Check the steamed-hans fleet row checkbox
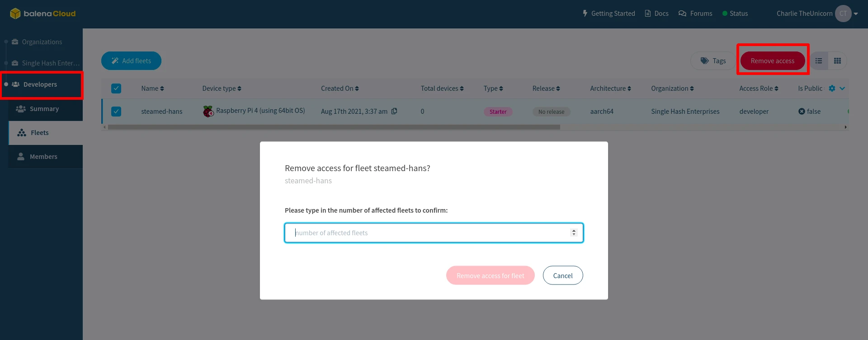 pyautogui.click(x=116, y=112)
